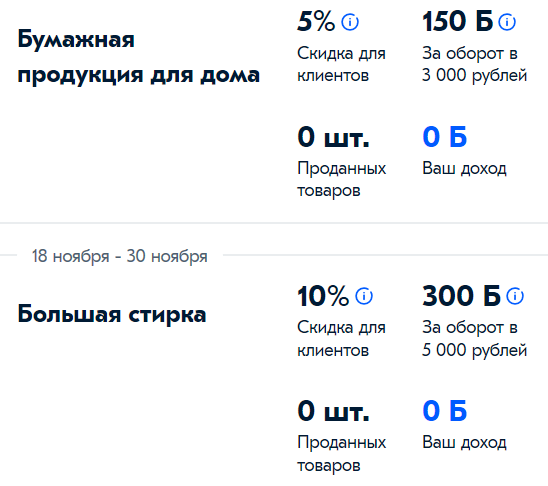Click the За оборот в 3 000 рублей text

click(475, 65)
